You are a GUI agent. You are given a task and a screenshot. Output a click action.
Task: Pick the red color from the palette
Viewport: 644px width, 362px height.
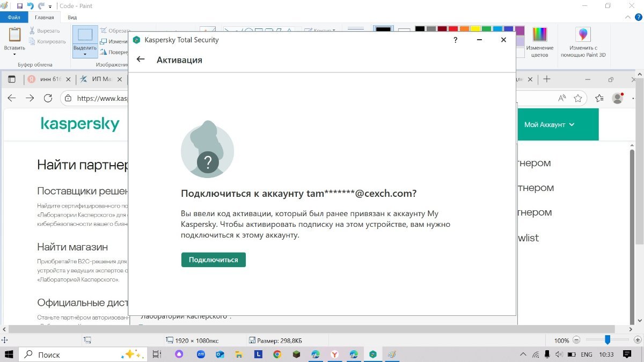click(453, 30)
